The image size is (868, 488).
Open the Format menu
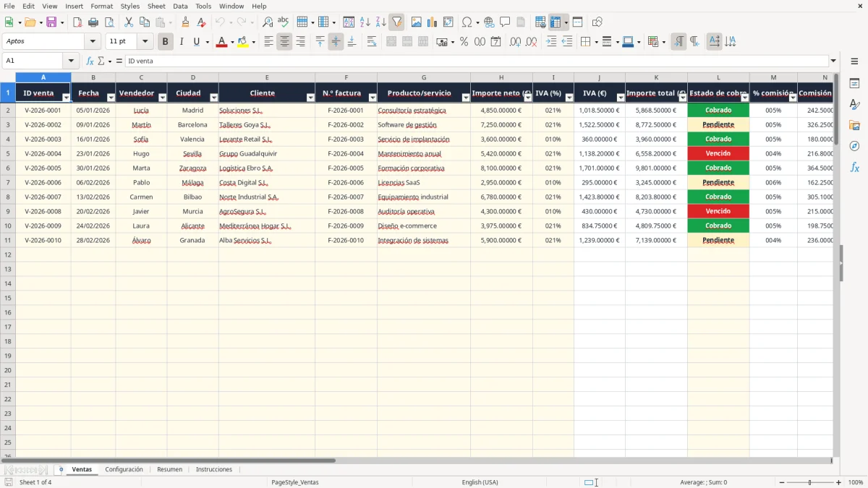102,6
